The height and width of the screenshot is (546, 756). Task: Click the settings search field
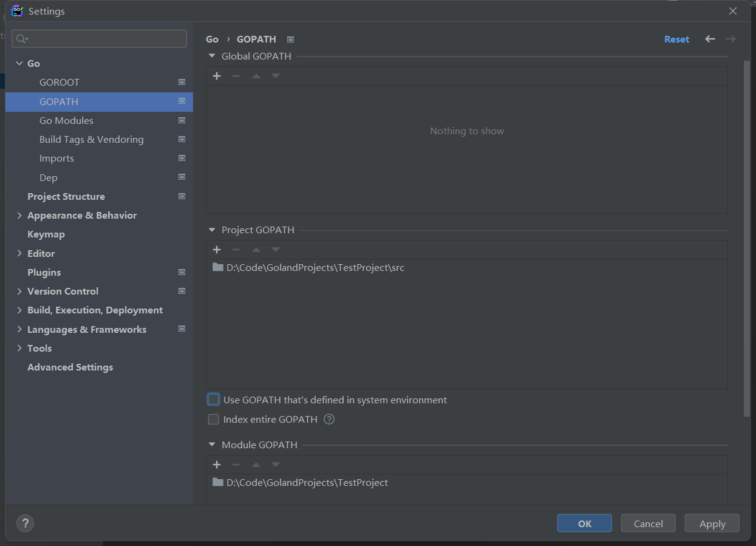(x=99, y=39)
